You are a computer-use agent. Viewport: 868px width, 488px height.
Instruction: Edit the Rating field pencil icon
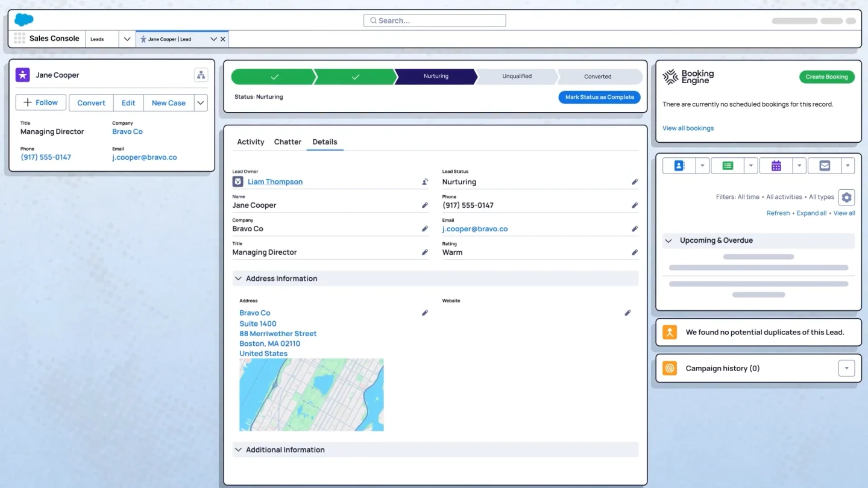(x=635, y=252)
